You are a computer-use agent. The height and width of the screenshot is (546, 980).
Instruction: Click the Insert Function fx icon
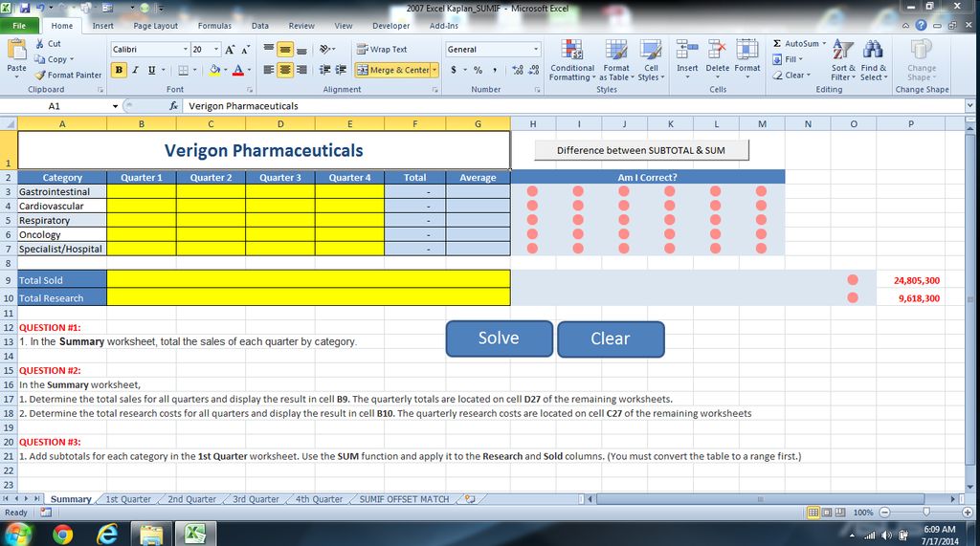click(x=173, y=106)
